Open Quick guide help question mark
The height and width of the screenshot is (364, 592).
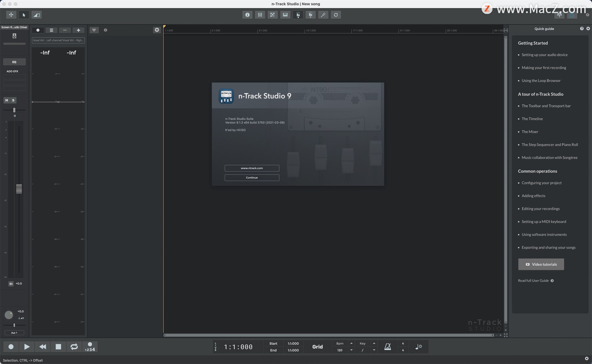tap(582, 29)
